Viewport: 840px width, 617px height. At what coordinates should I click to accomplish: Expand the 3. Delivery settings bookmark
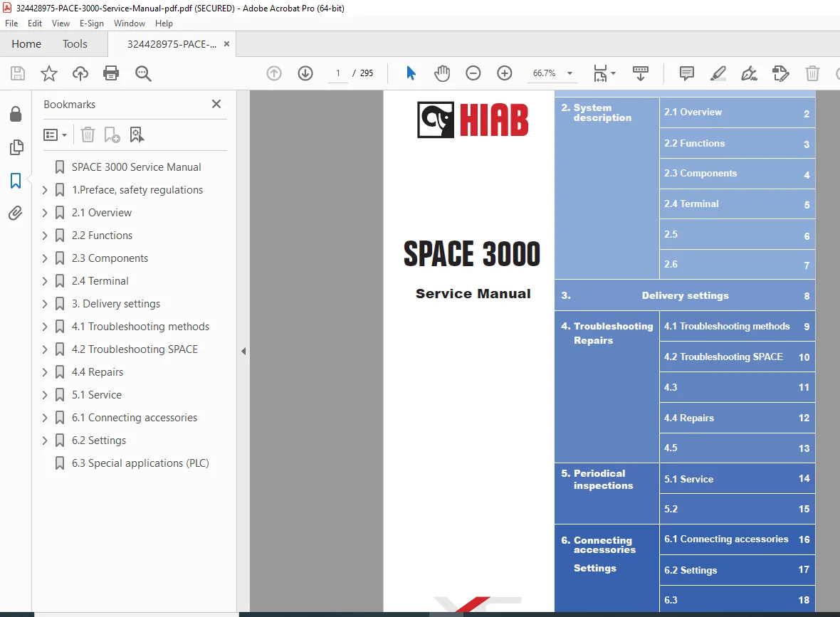[45, 304]
